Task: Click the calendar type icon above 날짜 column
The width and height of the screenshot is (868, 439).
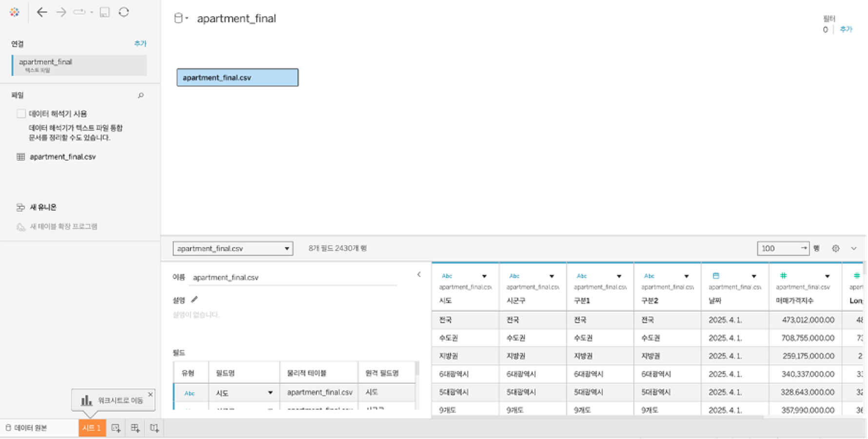Action: point(716,276)
